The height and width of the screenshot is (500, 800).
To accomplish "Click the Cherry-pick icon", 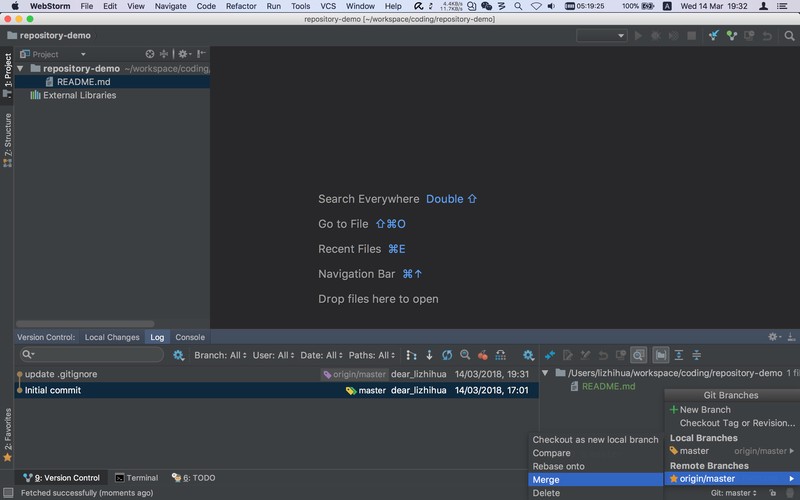I will coord(483,355).
